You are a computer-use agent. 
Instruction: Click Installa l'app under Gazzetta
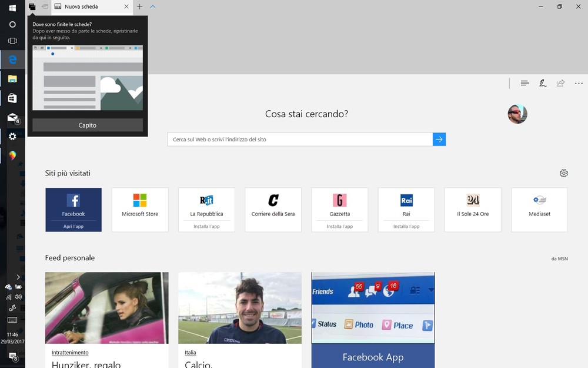point(340,227)
